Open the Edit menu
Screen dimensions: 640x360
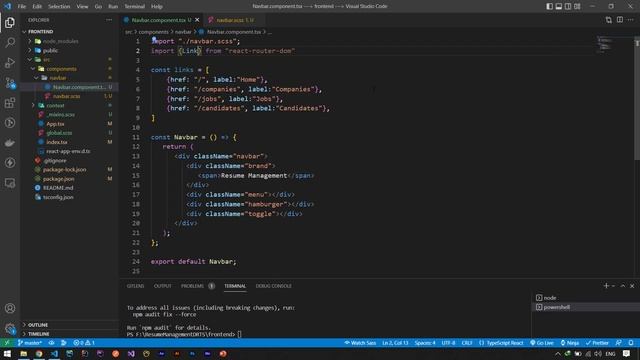(x=37, y=6)
